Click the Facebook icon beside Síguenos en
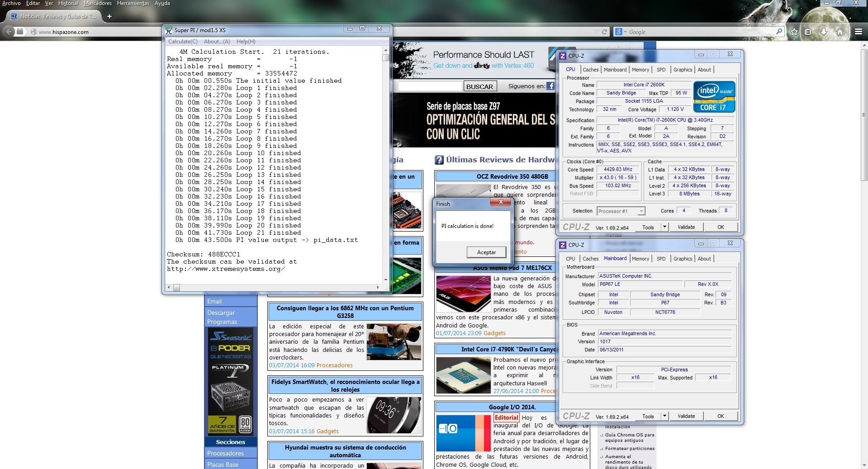The height and width of the screenshot is (469, 868). pyautogui.click(x=550, y=86)
